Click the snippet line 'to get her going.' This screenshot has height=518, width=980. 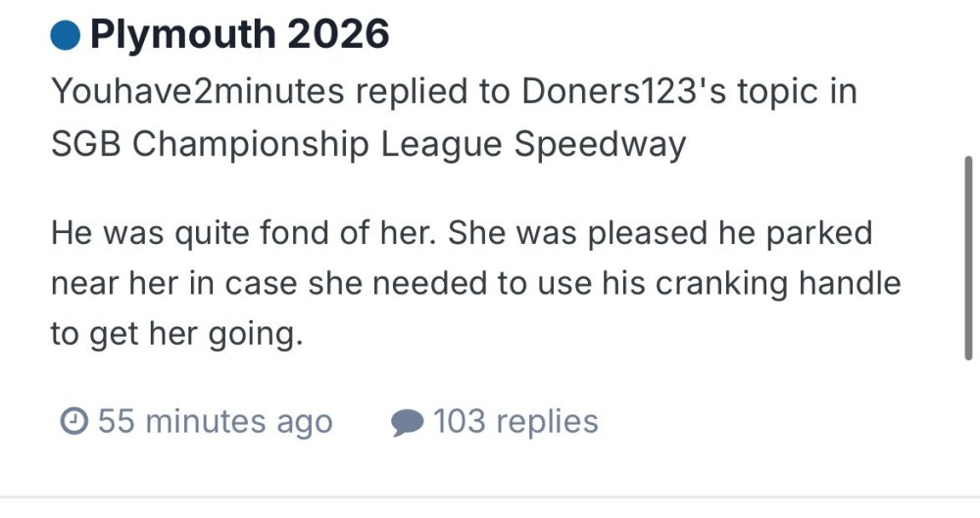coord(172,334)
